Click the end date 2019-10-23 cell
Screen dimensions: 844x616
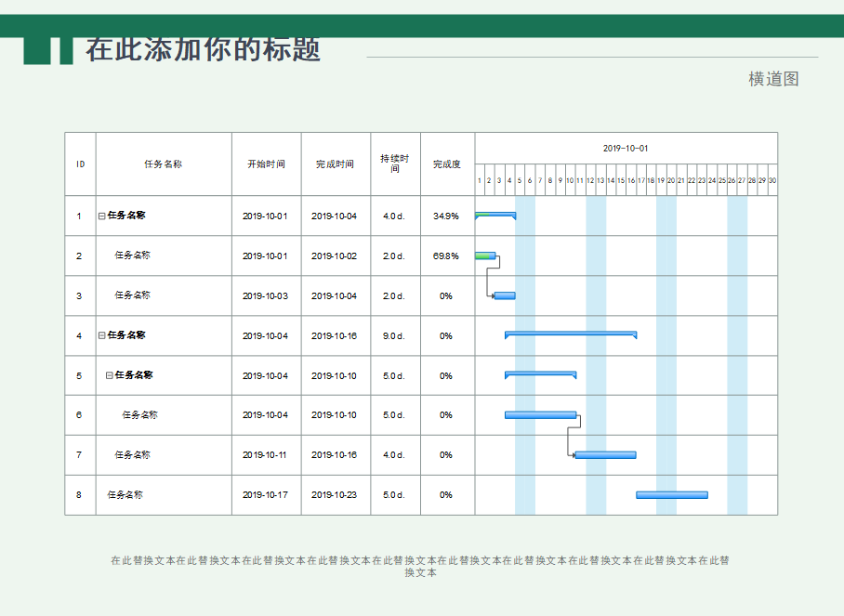click(x=335, y=495)
